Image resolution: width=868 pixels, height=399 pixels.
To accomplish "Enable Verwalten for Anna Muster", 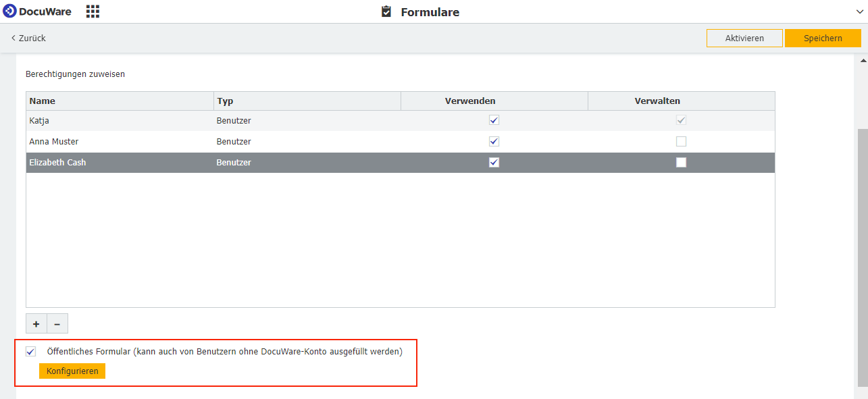I will 681,142.
